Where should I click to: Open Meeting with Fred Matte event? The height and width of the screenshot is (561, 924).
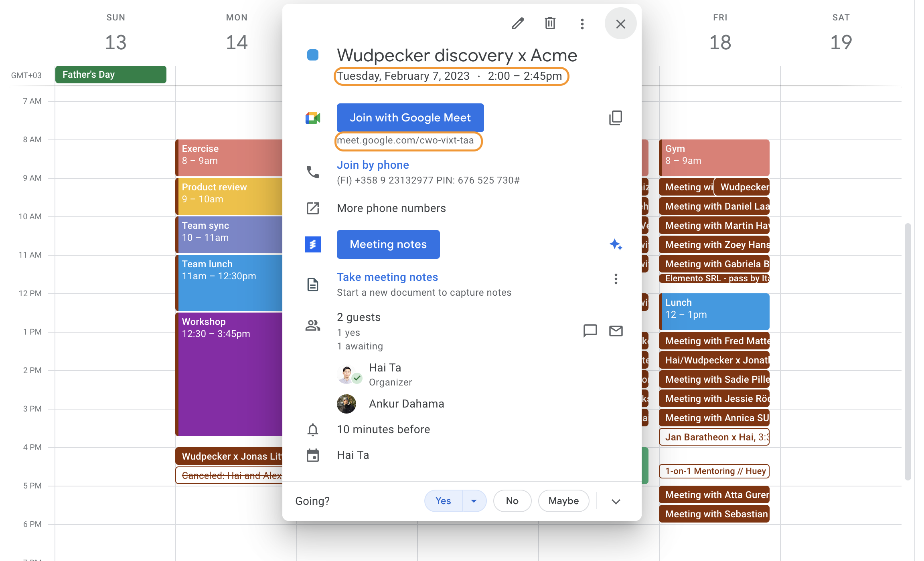tap(714, 341)
